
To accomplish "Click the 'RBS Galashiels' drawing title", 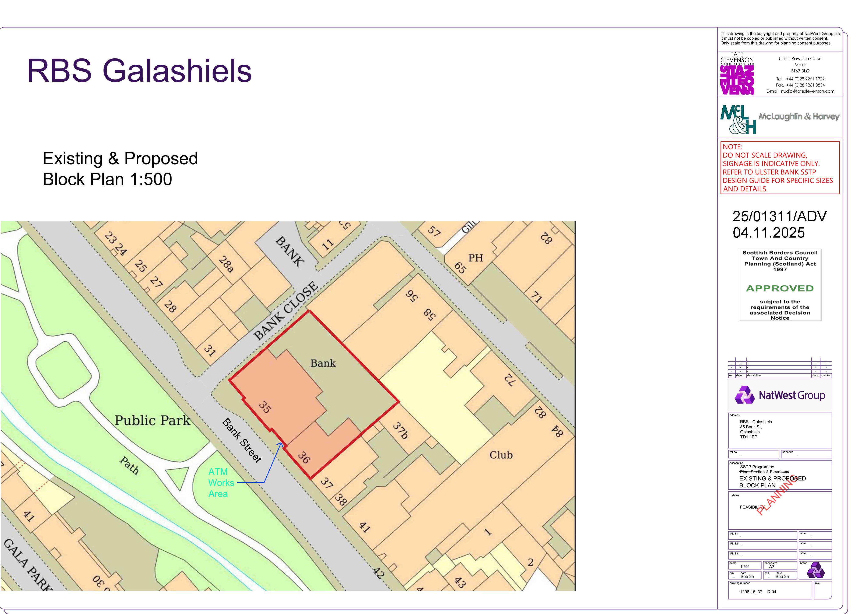I will [x=139, y=71].
